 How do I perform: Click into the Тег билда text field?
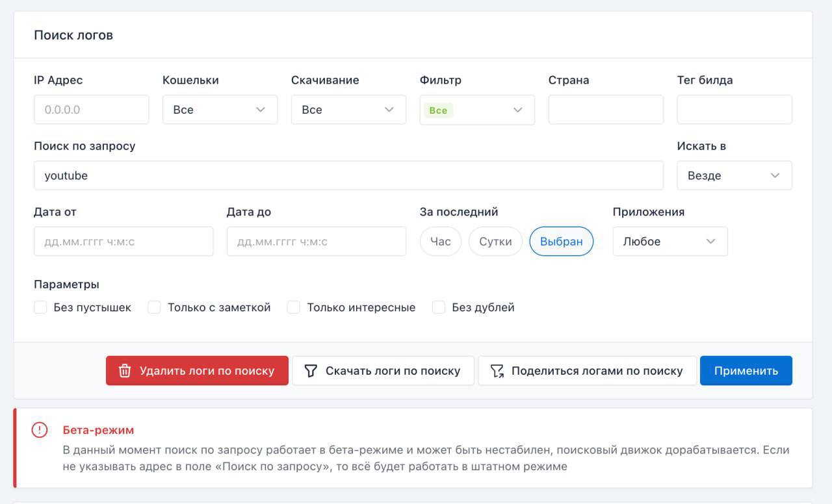[734, 110]
